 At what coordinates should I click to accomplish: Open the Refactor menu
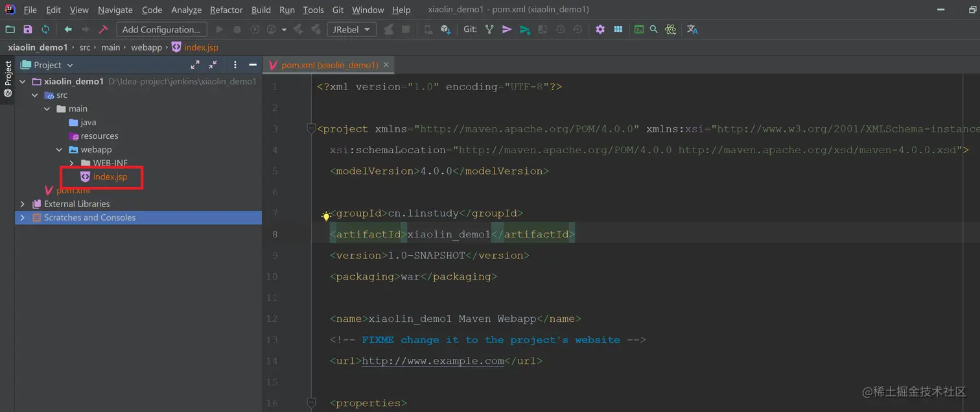pos(226,10)
